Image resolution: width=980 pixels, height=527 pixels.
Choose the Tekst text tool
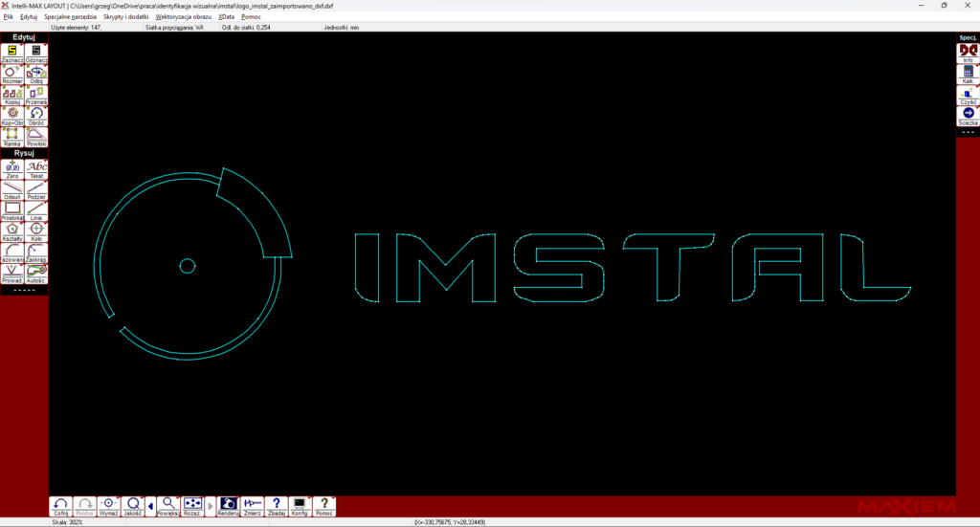pos(36,169)
